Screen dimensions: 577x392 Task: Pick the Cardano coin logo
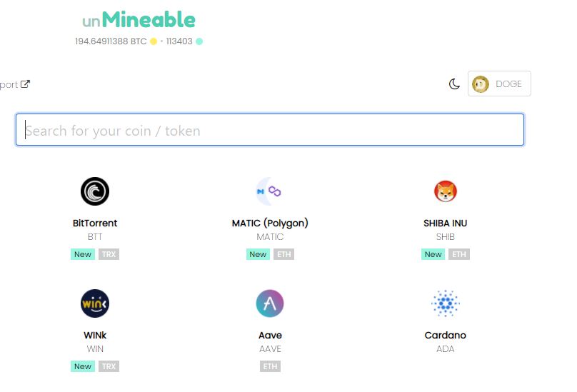446,303
